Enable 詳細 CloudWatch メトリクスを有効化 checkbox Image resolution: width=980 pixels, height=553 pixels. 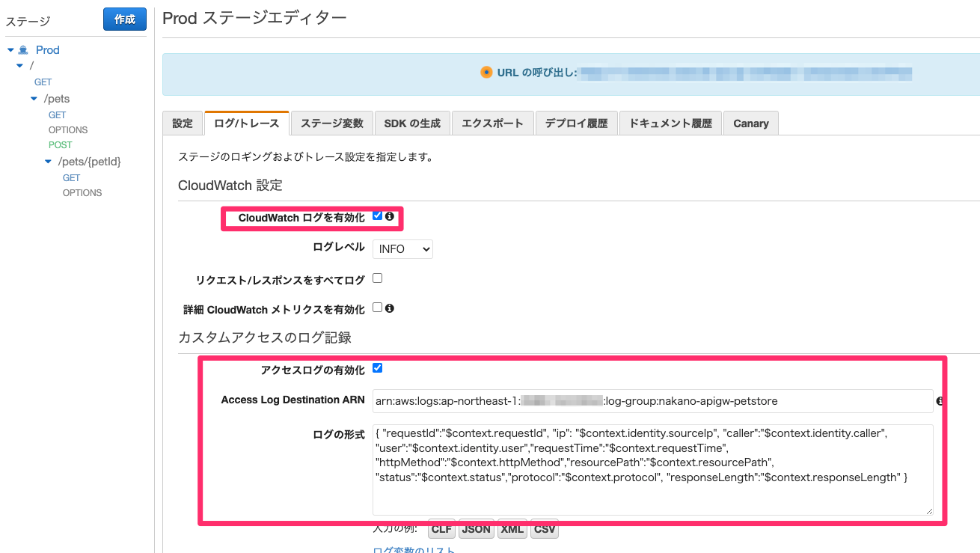[377, 308]
